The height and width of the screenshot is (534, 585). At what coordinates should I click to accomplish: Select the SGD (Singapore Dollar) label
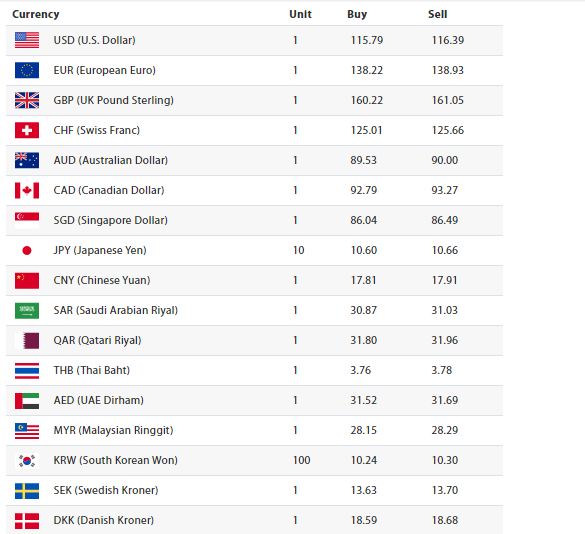point(110,220)
